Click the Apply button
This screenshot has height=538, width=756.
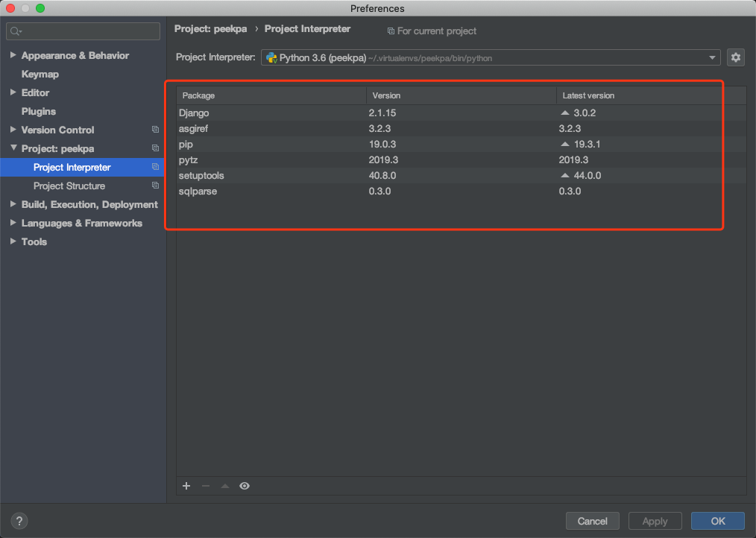tap(655, 521)
